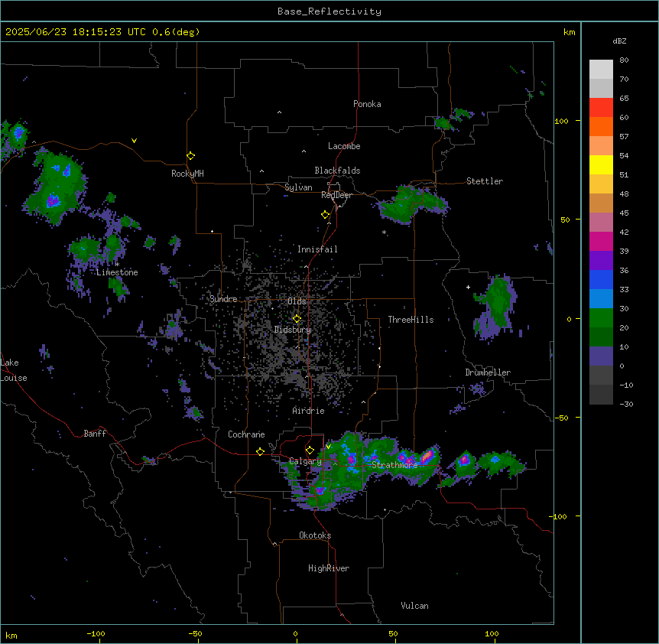Click the RockyMH label

point(187,174)
